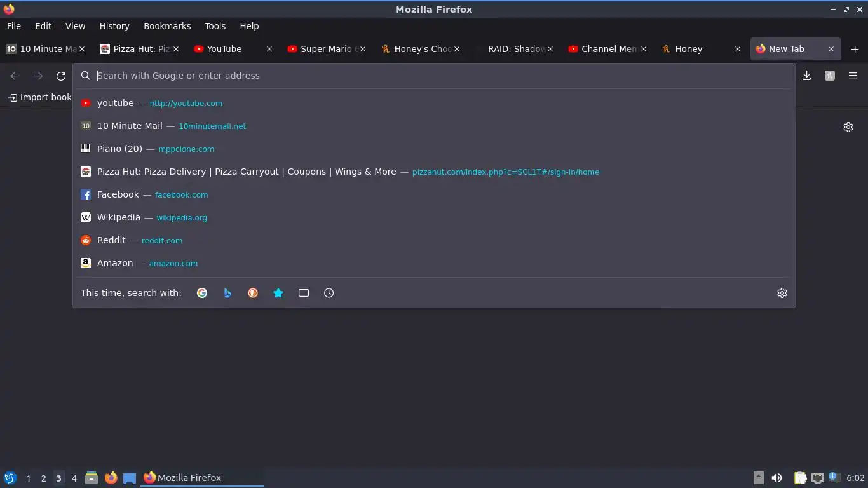This screenshot has width=868, height=488.
Task: Close the Super Mario tab
Action: pyautogui.click(x=363, y=49)
